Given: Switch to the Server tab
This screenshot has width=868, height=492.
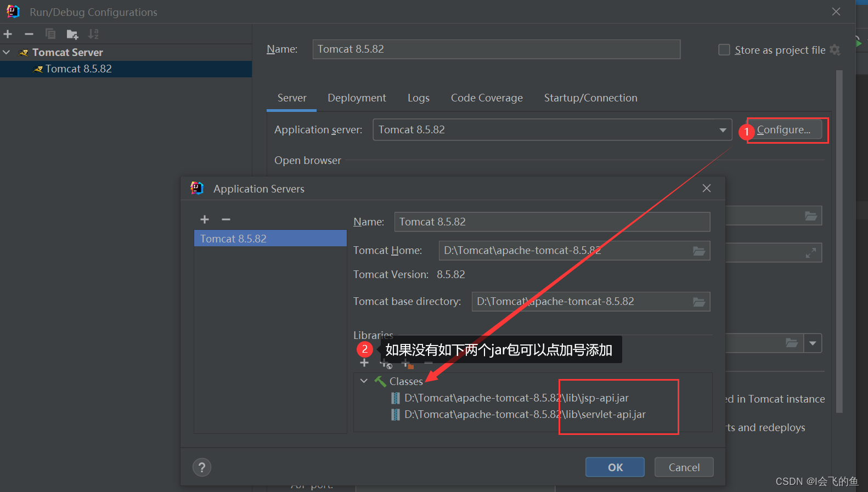Looking at the screenshot, I should [x=292, y=98].
